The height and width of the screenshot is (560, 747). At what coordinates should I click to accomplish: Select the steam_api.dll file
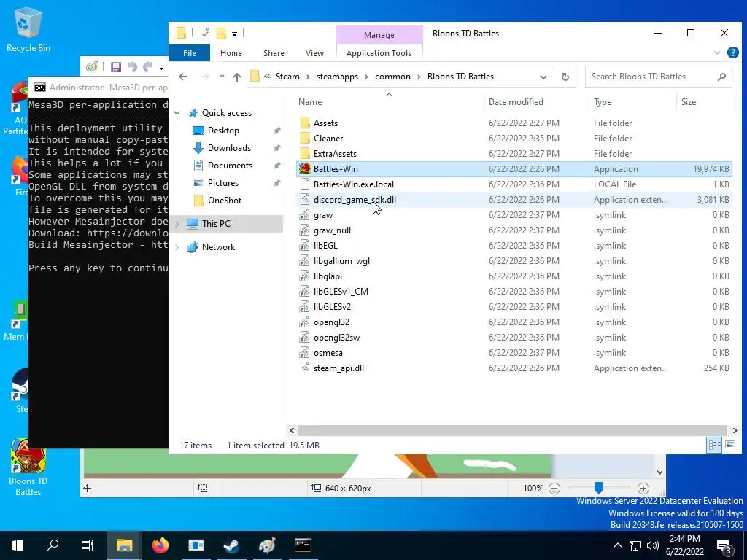(x=338, y=368)
